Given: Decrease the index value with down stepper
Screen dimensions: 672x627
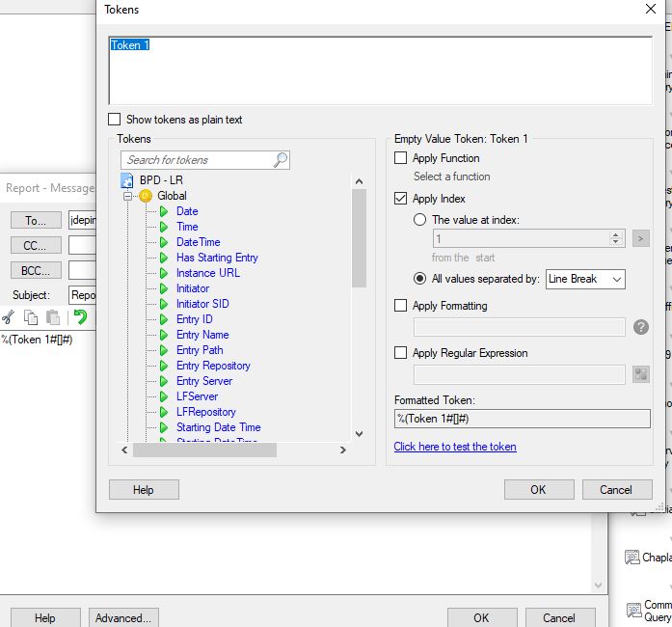Looking at the screenshot, I should [x=616, y=242].
